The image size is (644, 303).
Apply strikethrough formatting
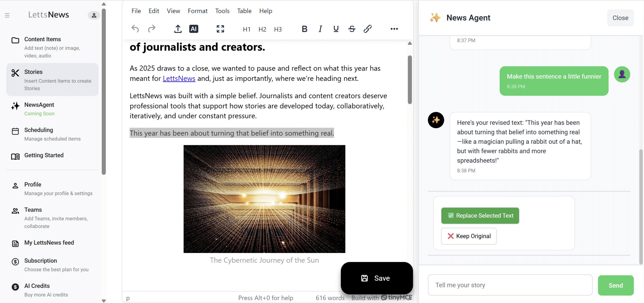pyautogui.click(x=351, y=29)
